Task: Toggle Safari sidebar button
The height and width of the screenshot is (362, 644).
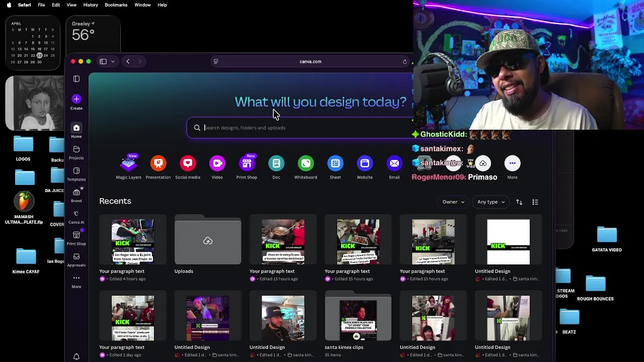Action: [x=103, y=61]
